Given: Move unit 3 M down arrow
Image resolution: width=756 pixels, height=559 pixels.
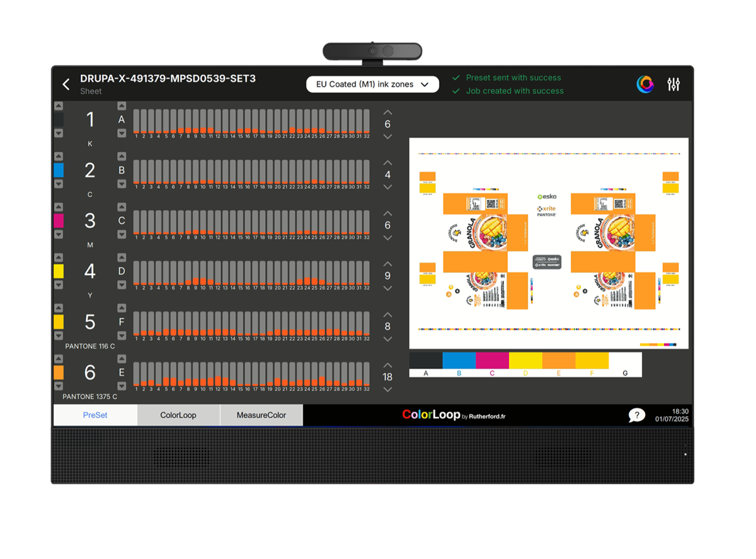Looking at the screenshot, I should pos(59,234).
